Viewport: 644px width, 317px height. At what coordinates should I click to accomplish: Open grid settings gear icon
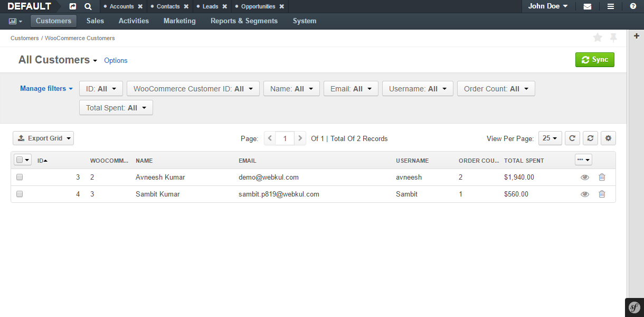coord(608,138)
